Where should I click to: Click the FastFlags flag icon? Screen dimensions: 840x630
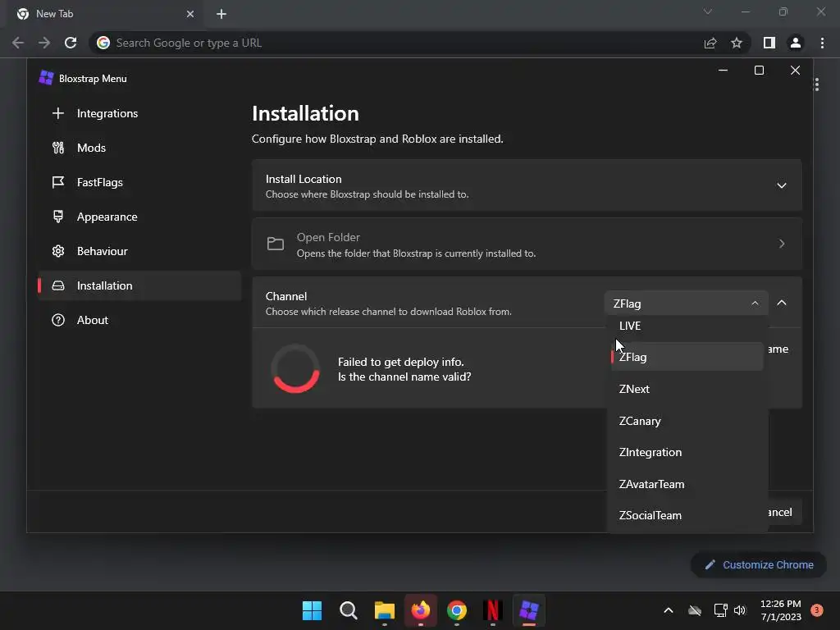tap(58, 182)
